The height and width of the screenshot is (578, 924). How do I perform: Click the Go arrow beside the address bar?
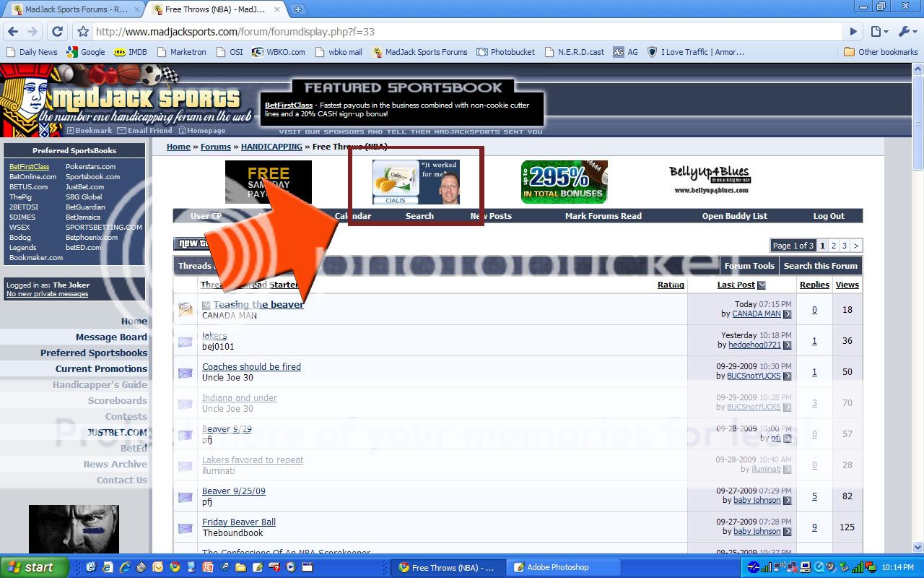click(x=854, y=32)
